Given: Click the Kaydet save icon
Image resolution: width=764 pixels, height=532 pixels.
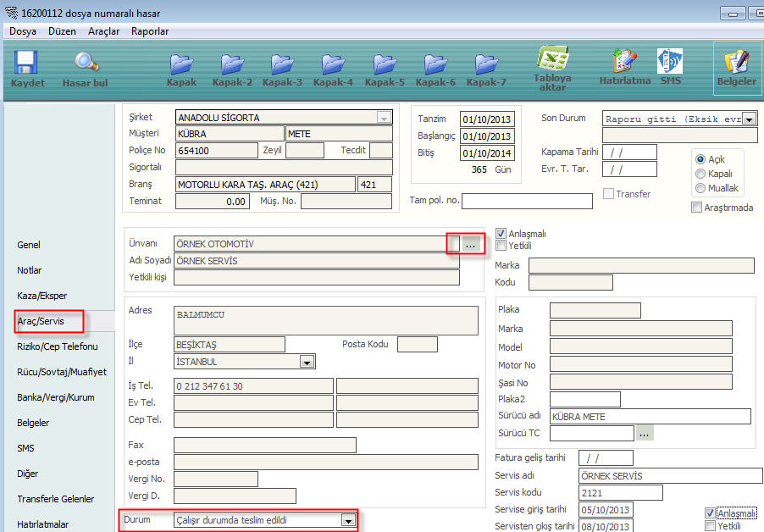Looking at the screenshot, I should 27,68.
